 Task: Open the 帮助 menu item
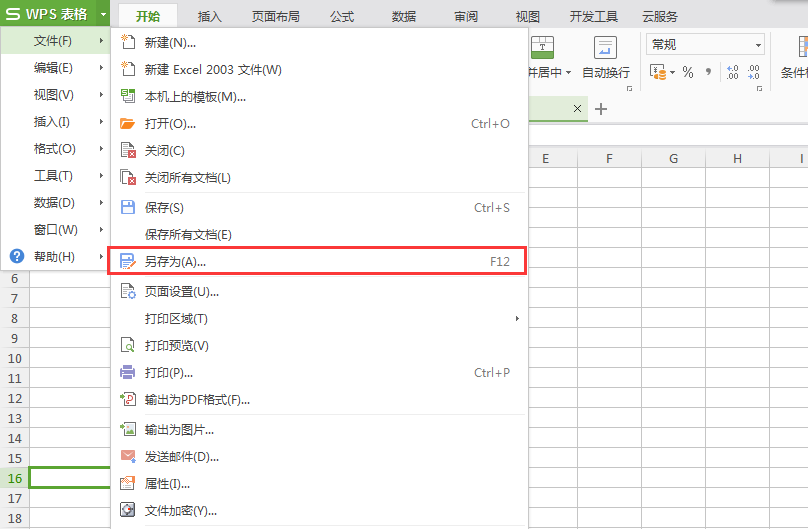tap(54, 257)
